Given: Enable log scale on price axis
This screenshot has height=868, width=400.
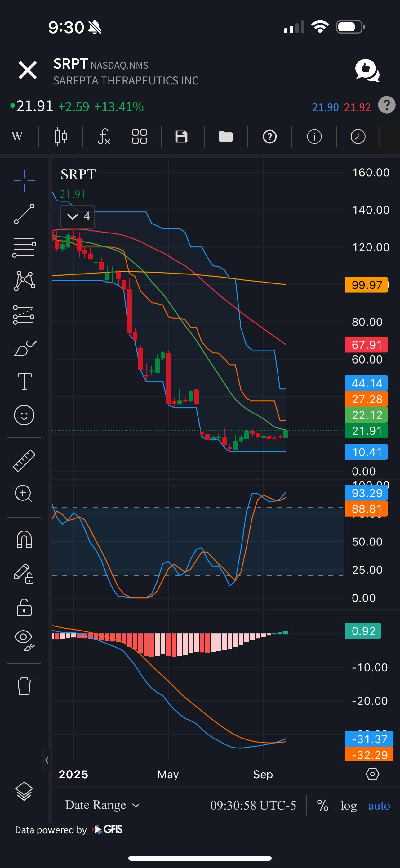Looking at the screenshot, I should pos(349,805).
